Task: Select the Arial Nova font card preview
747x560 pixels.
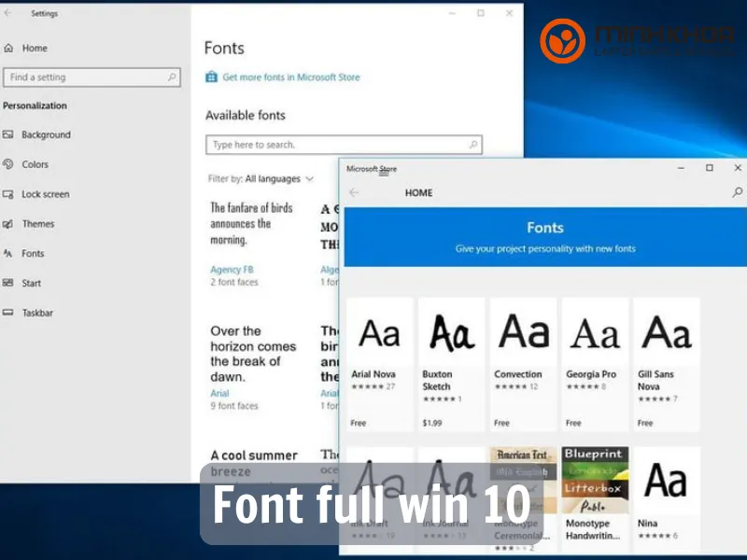Action: click(x=380, y=332)
